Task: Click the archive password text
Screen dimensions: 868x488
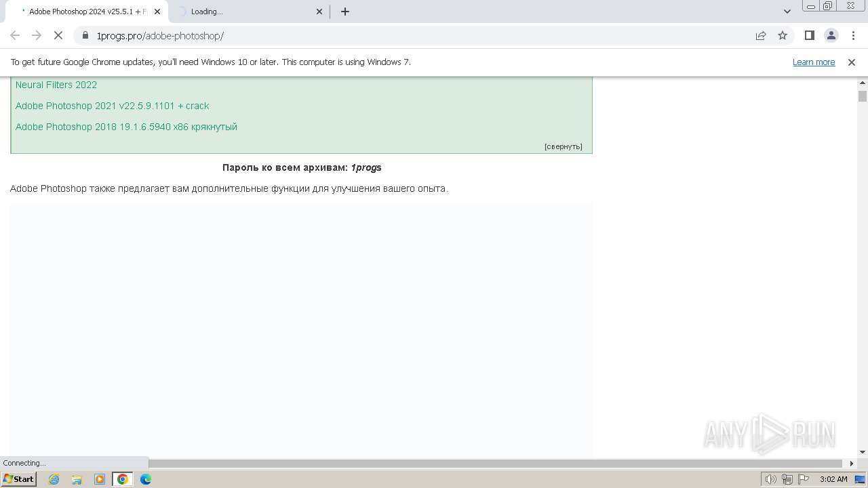Action: coord(302,167)
